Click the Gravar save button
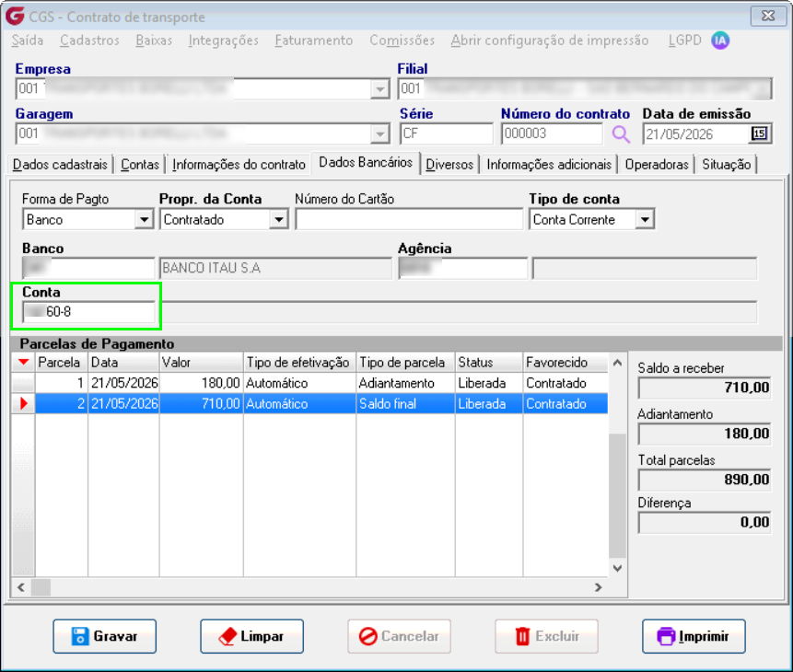The height and width of the screenshot is (672, 793). 105,636
